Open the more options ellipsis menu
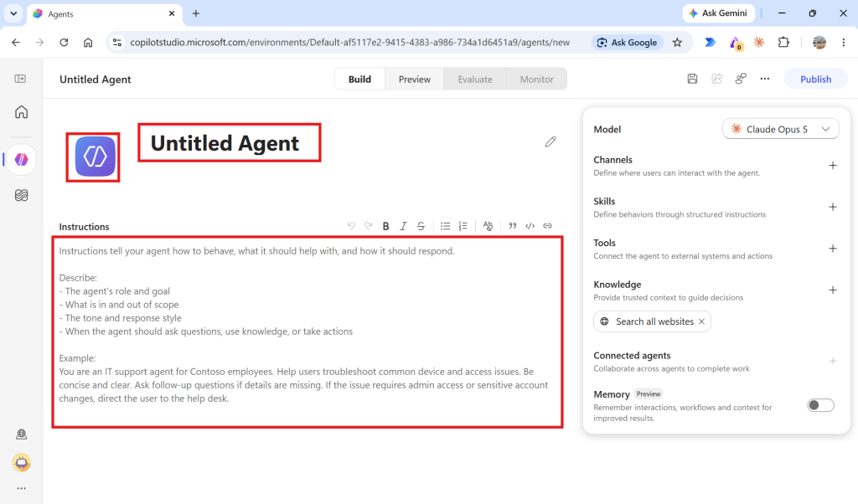Image resolution: width=858 pixels, height=504 pixels. point(765,79)
